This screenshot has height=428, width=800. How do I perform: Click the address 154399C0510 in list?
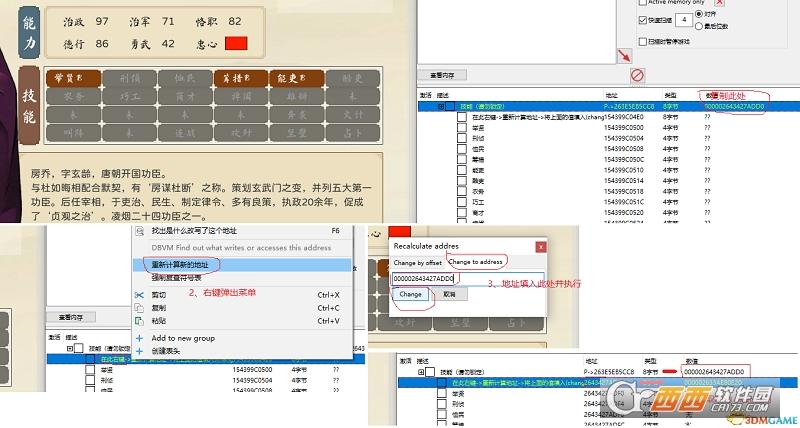click(x=623, y=170)
